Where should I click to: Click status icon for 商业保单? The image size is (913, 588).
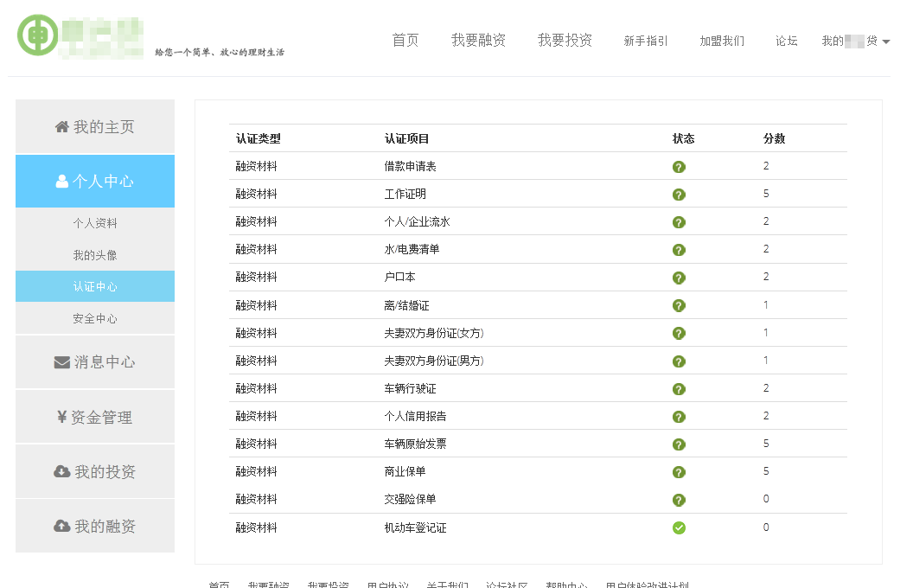pos(679,472)
